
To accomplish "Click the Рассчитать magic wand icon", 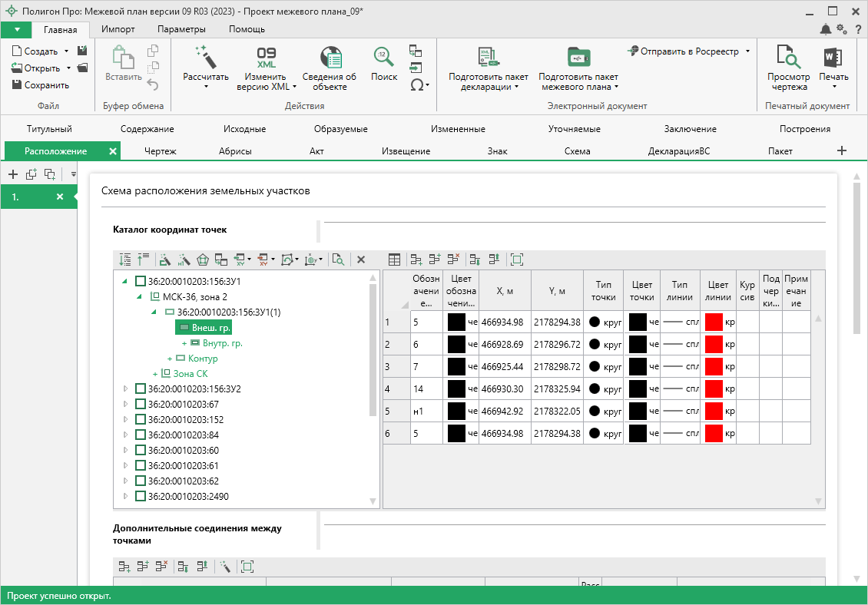I will 205,57.
